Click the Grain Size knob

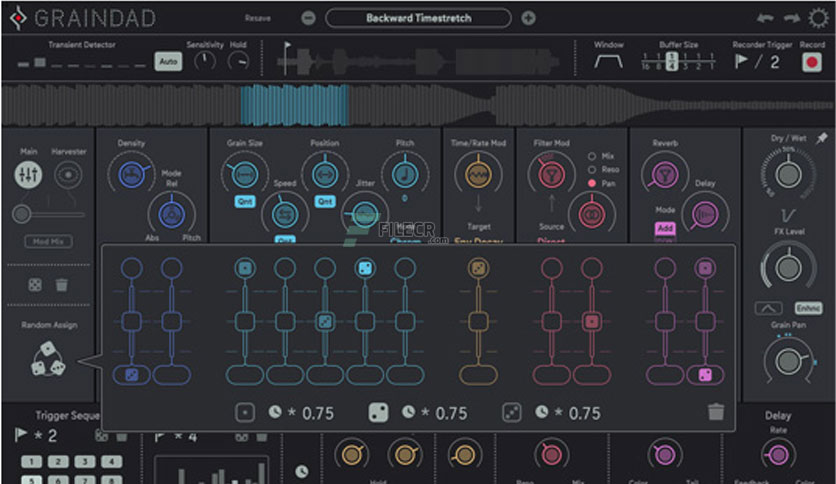click(245, 174)
